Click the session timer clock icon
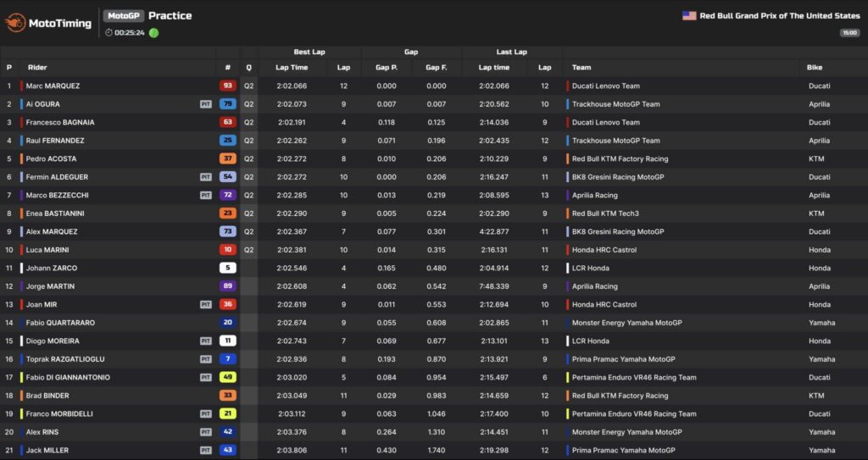Image resolution: width=868 pixels, height=460 pixels. click(x=108, y=33)
